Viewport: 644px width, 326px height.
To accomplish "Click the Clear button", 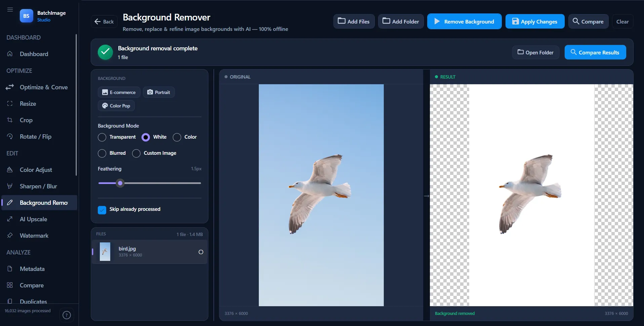I will pos(622,21).
